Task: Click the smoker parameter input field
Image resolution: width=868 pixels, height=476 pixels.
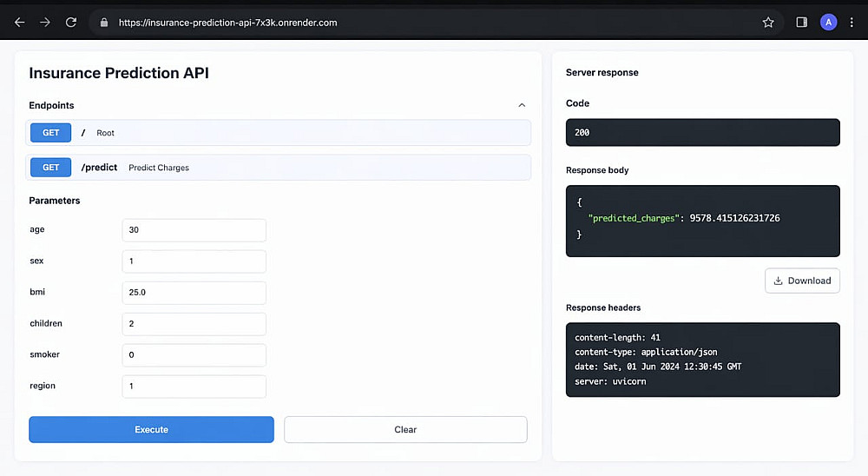Action: tap(194, 355)
